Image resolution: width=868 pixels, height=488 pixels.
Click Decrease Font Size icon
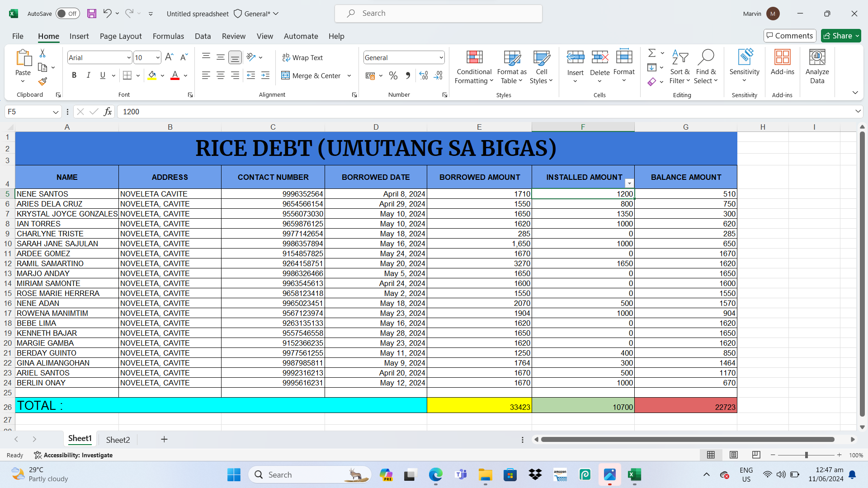[x=184, y=57]
